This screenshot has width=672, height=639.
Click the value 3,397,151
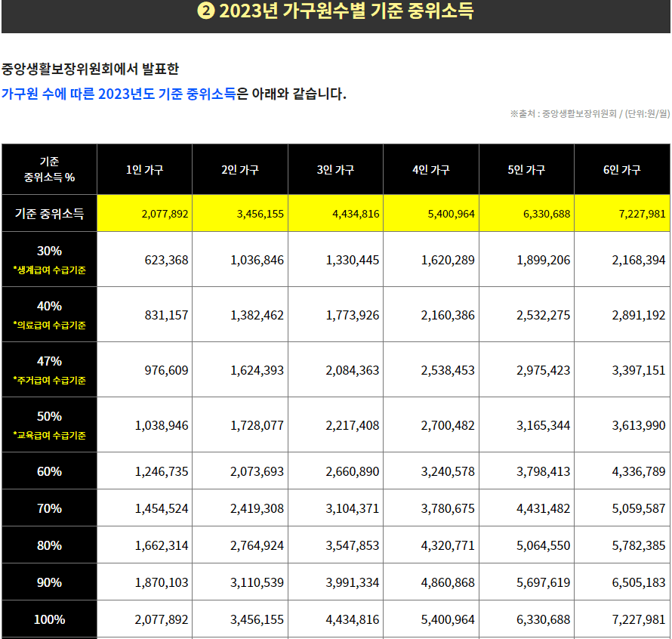pyautogui.click(x=639, y=370)
